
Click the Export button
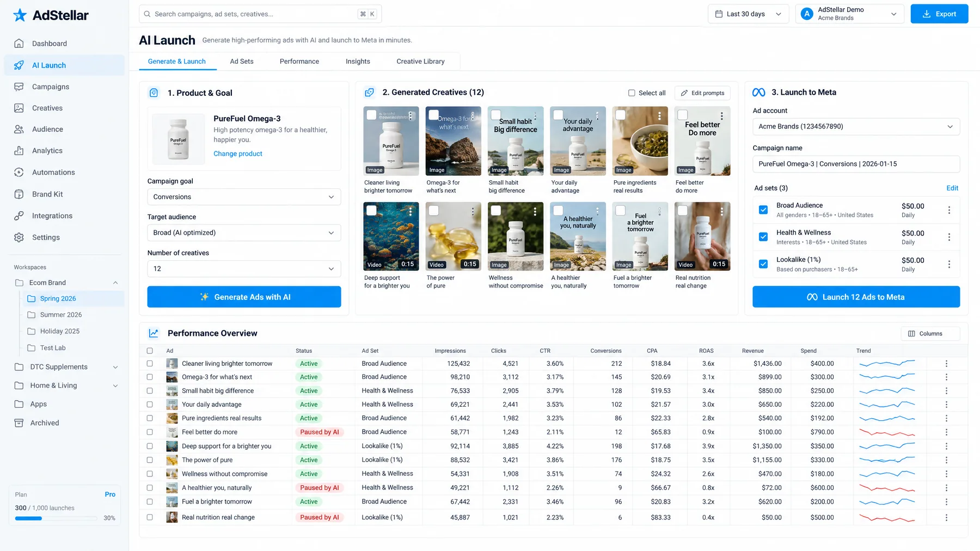click(x=939, y=14)
